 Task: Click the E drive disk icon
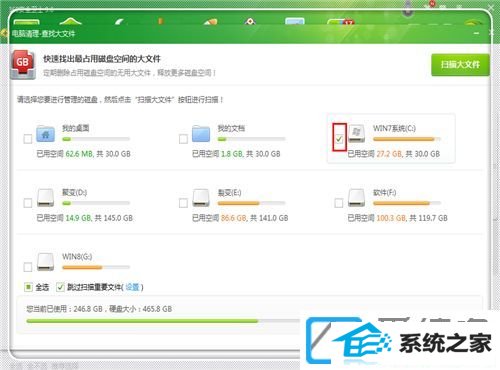tap(201, 198)
